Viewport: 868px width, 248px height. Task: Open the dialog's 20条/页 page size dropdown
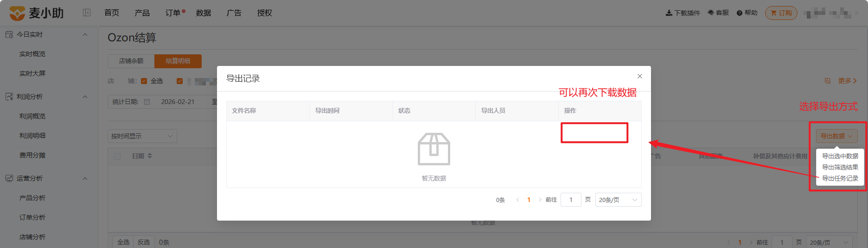[618, 200]
